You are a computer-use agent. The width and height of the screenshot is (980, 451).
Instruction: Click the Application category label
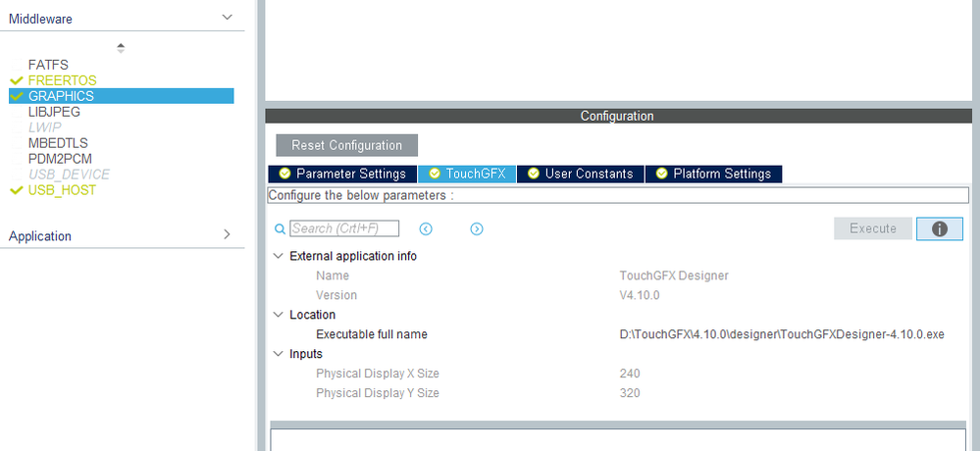coord(40,236)
